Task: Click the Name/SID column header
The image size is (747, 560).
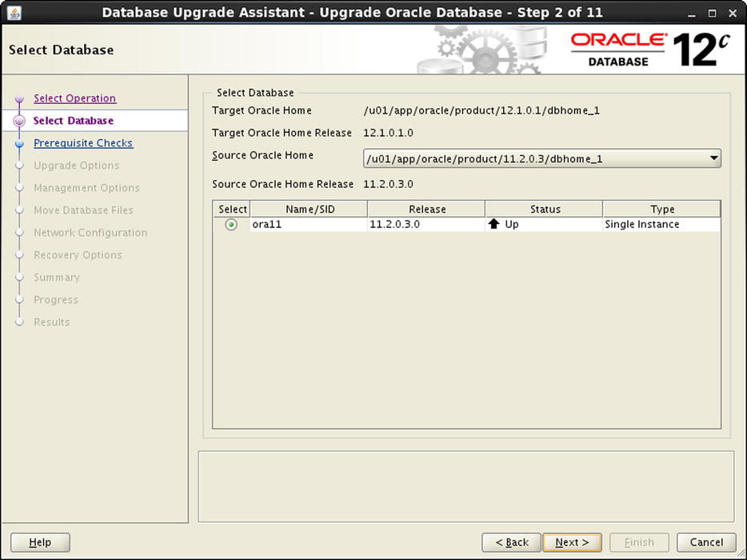Action: pyautogui.click(x=310, y=210)
